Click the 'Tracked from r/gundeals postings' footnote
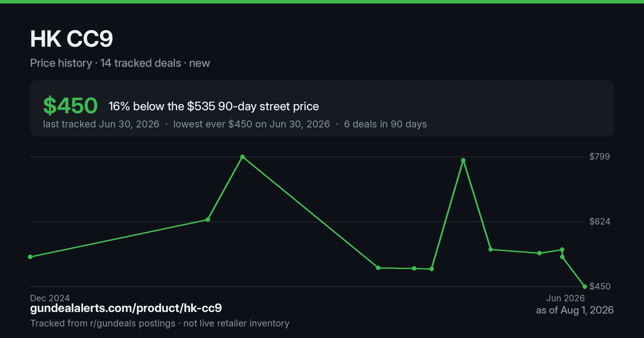 (x=103, y=323)
